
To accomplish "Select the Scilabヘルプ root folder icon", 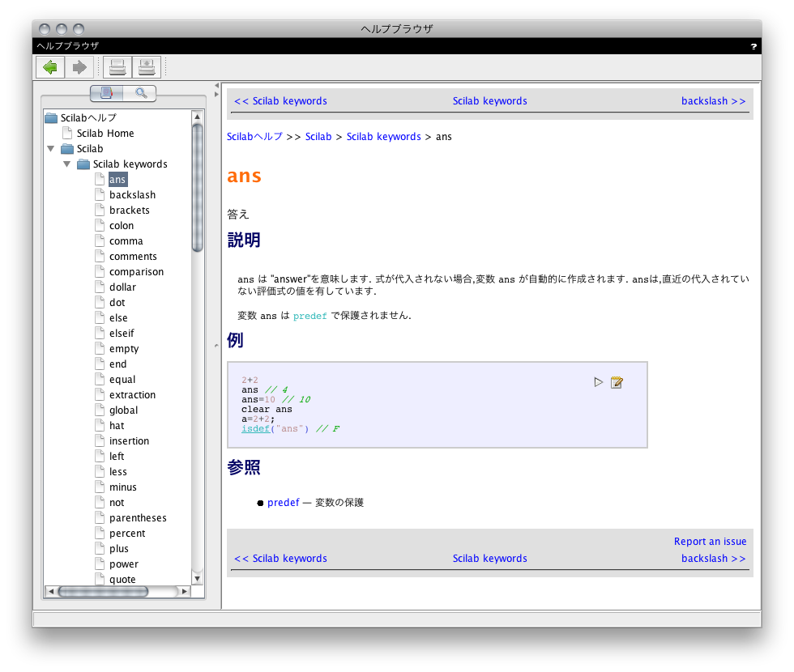I will (x=51, y=118).
